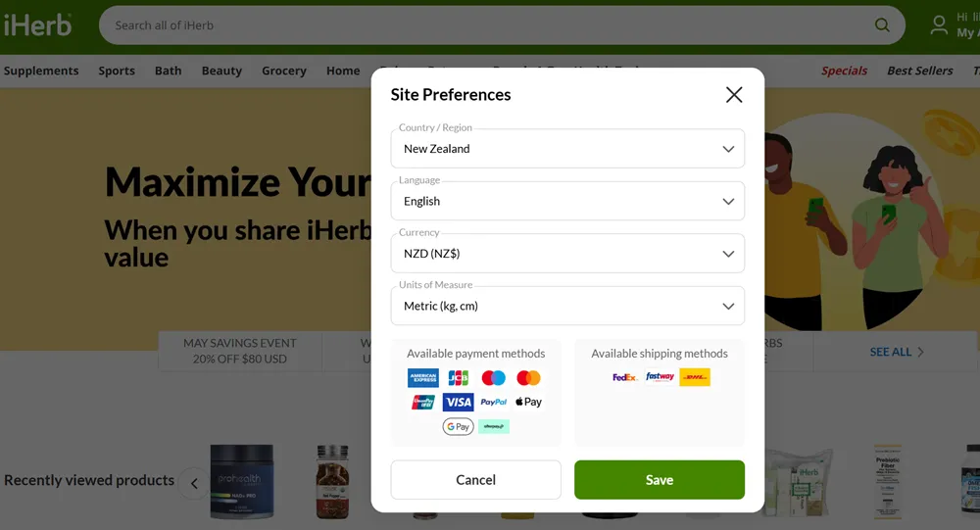The width and height of the screenshot is (980, 530).
Task: Open the Currency NZD dropdown
Action: [567, 253]
